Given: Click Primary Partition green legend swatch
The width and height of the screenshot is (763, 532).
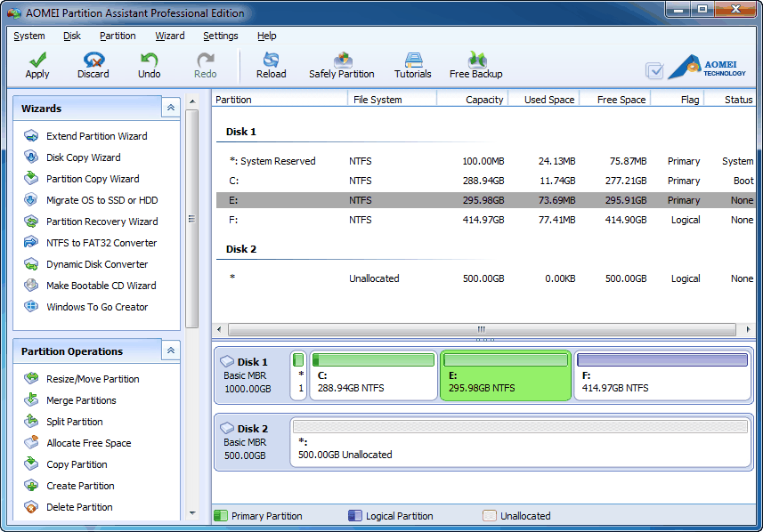Looking at the screenshot, I should click(221, 515).
